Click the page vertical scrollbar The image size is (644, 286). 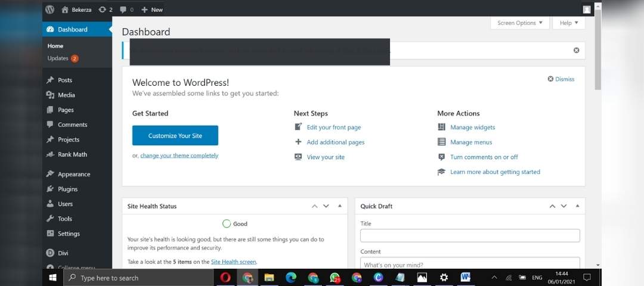(598, 49)
